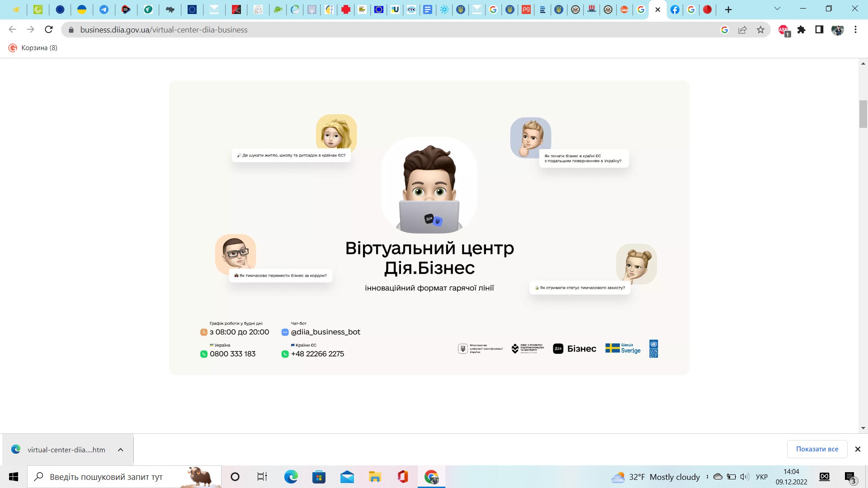Click the Sverige Sweden logo
868x488 pixels.
623,348
